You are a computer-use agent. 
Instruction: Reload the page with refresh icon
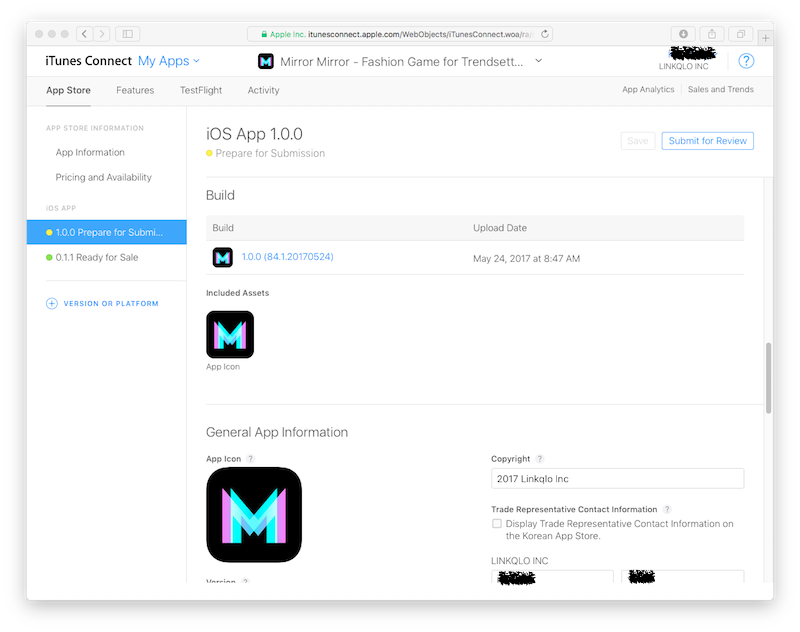click(x=545, y=34)
